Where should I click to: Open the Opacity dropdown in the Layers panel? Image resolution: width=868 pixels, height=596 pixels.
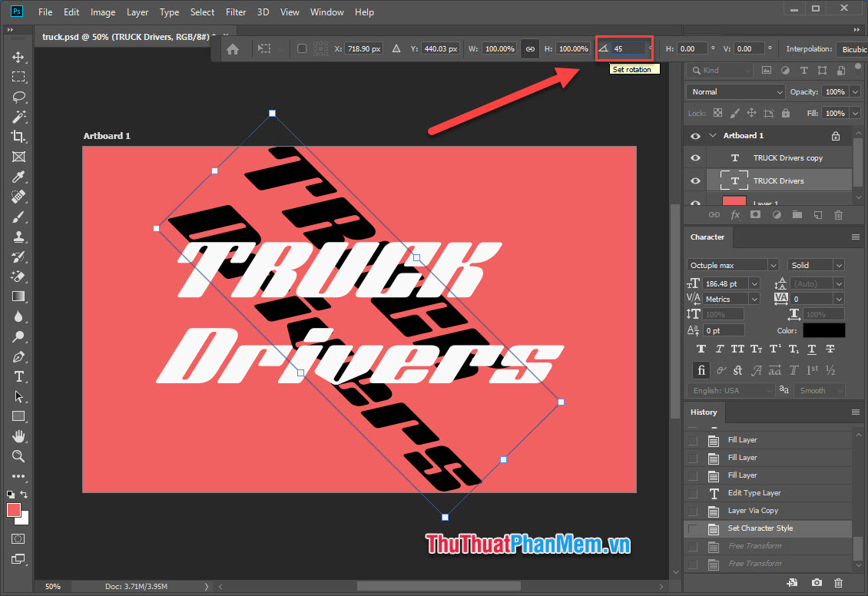click(855, 91)
